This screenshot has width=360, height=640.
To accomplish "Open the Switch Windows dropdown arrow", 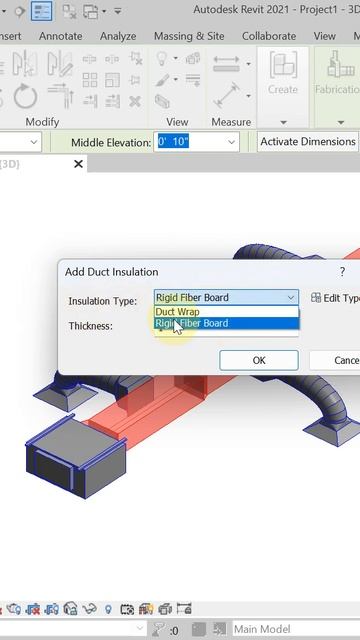I will pos(104,11).
